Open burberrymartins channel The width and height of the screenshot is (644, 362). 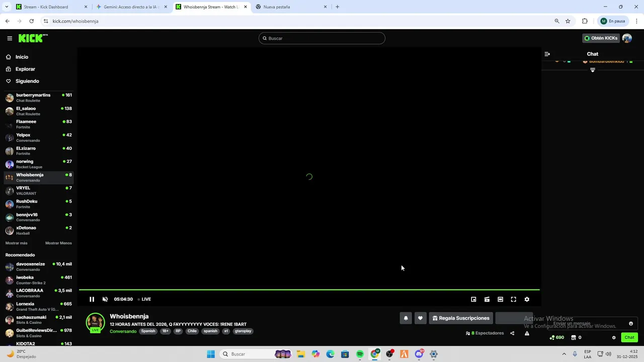tap(38, 98)
